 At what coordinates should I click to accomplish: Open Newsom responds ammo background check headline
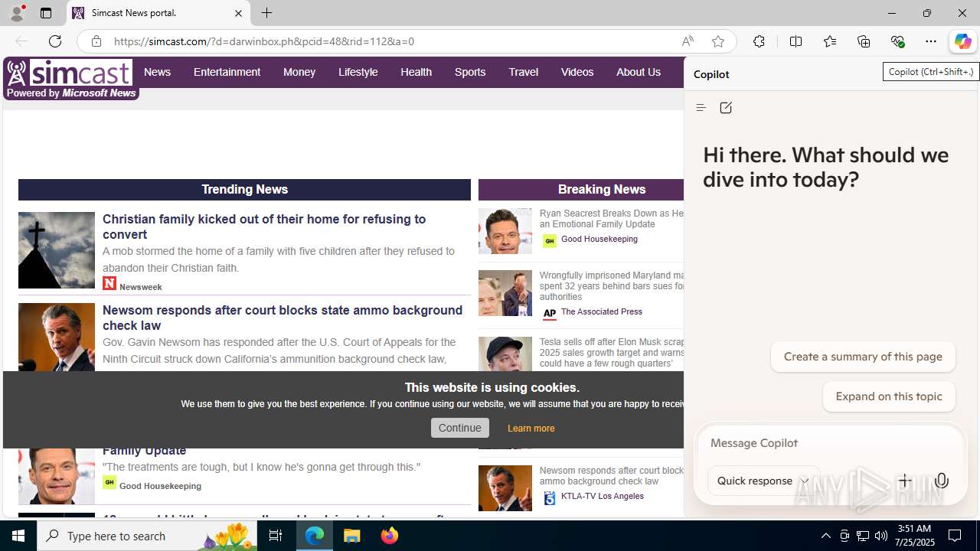point(283,318)
